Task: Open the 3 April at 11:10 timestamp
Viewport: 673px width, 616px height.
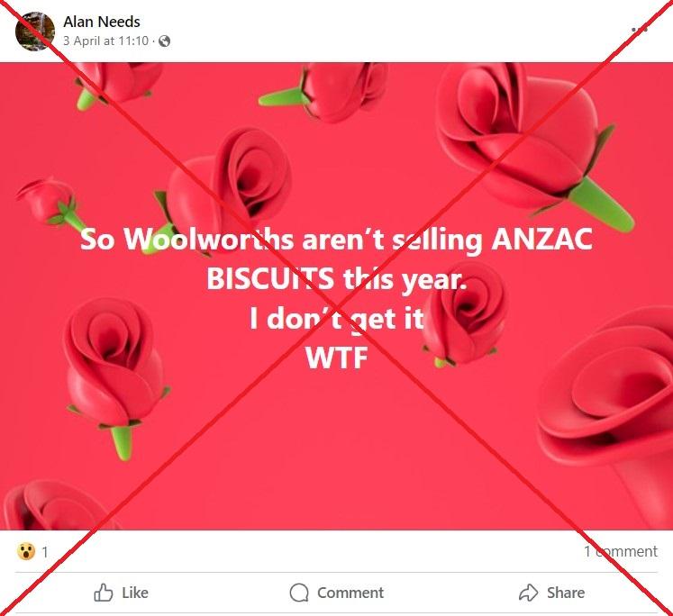Action: (106, 41)
